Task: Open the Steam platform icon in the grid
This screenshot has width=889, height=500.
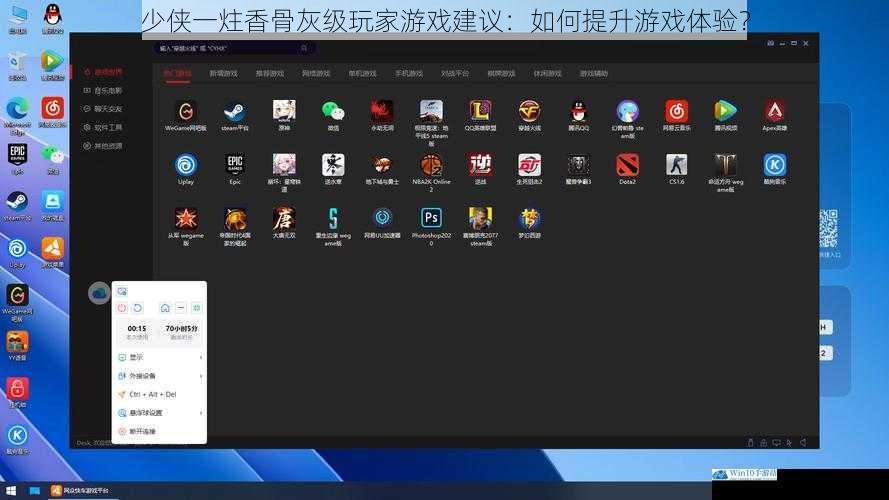Action: coord(235,112)
